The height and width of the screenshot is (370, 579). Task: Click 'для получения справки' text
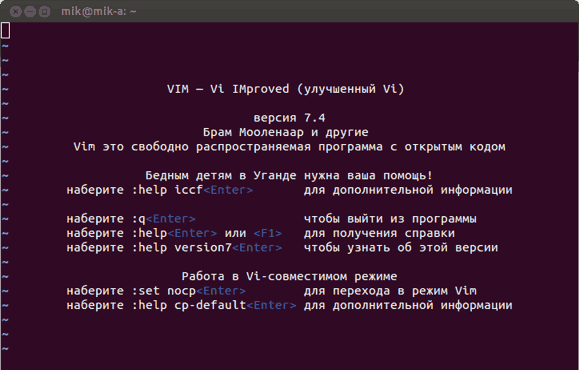379,233
